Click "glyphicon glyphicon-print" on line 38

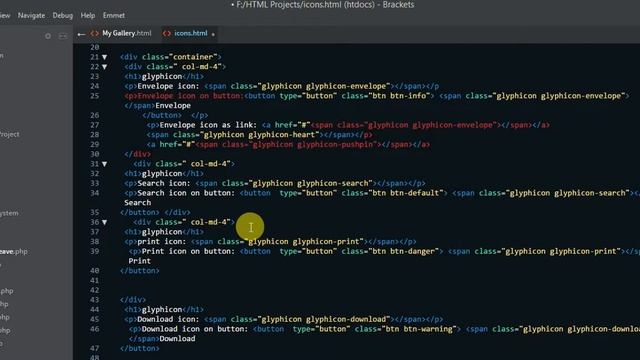tap(303, 242)
